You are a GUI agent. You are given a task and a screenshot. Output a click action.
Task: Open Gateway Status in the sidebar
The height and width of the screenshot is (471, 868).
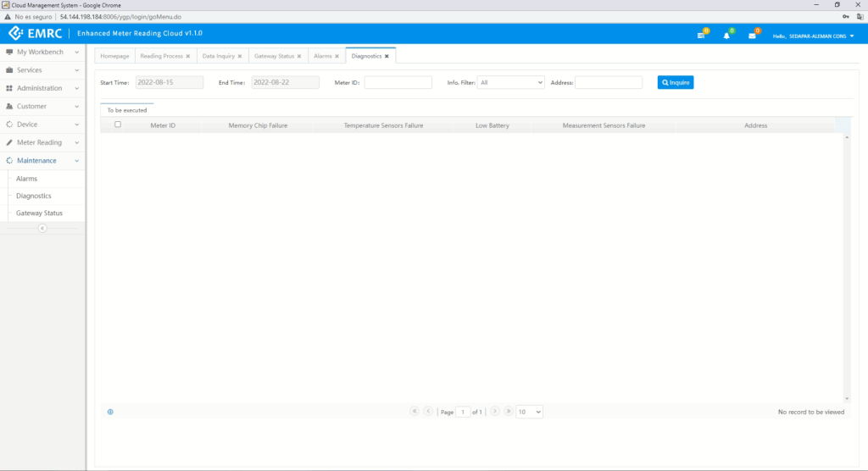point(39,213)
